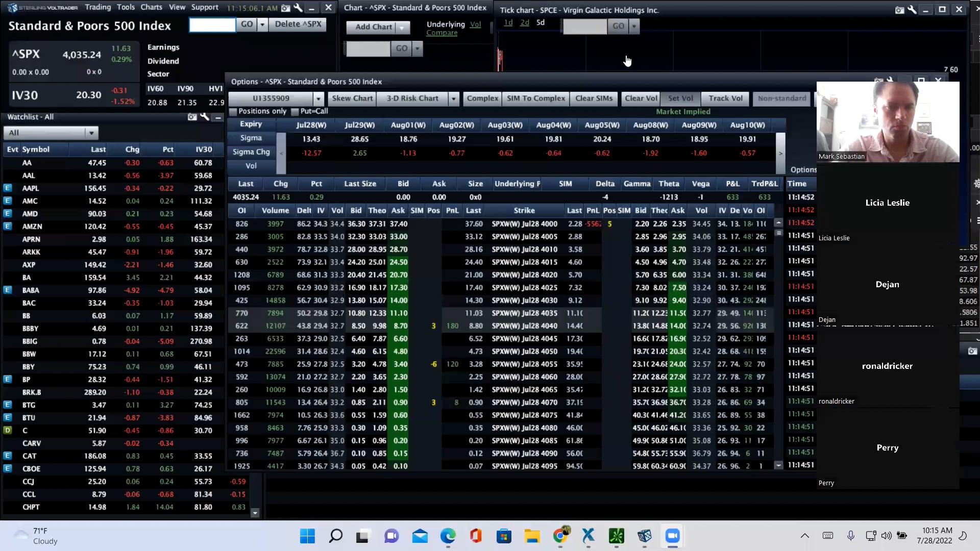Click the options chain scroll down arrow

click(778, 465)
